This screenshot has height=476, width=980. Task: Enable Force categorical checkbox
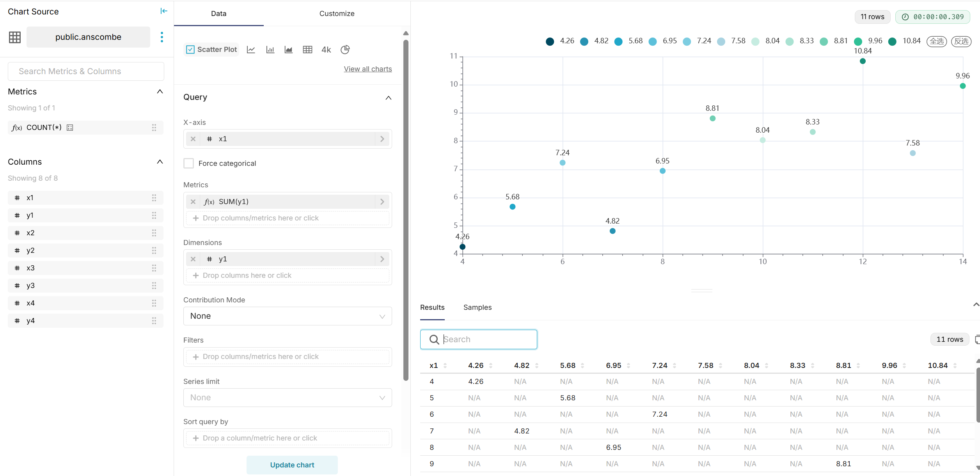tap(189, 163)
